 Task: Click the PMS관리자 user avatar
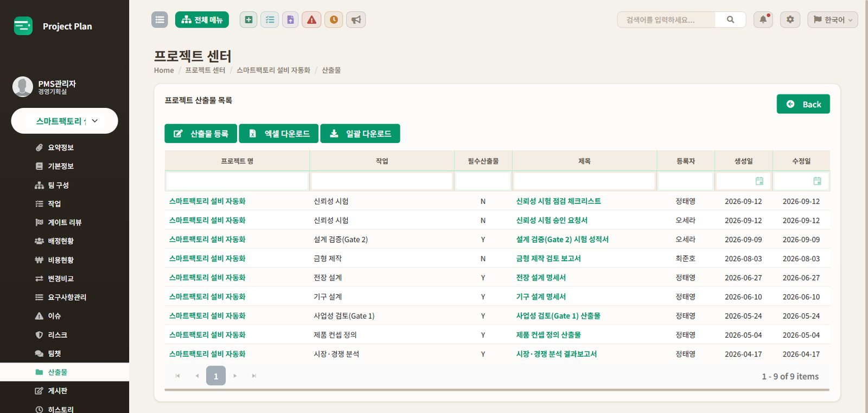tap(23, 87)
